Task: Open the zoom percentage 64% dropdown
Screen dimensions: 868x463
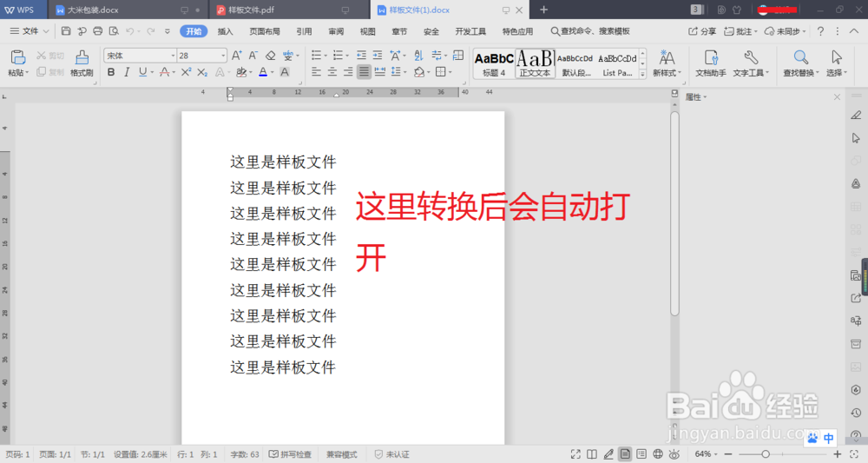Action: 707,454
